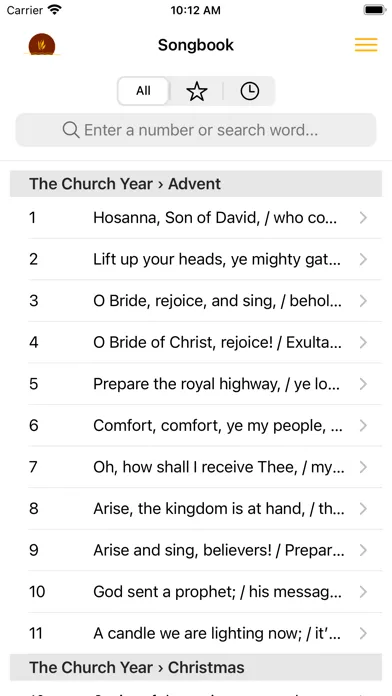The width and height of the screenshot is (392, 696).
Task: Select the All segment tab
Action: click(x=143, y=91)
